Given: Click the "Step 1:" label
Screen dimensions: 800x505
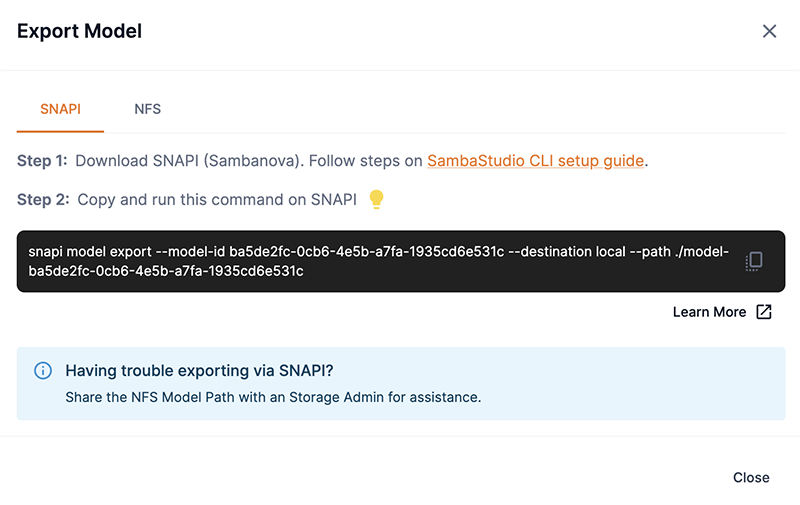Looking at the screenshot, I should coord(42,160).
